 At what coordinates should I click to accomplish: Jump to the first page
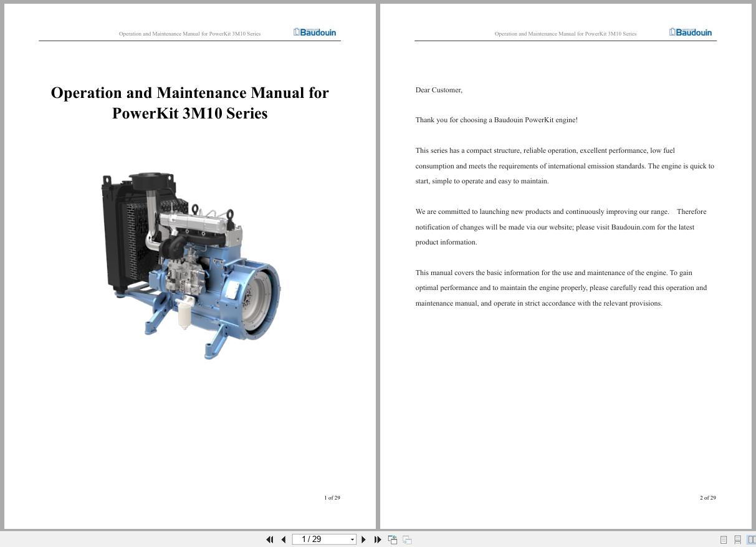270,539
